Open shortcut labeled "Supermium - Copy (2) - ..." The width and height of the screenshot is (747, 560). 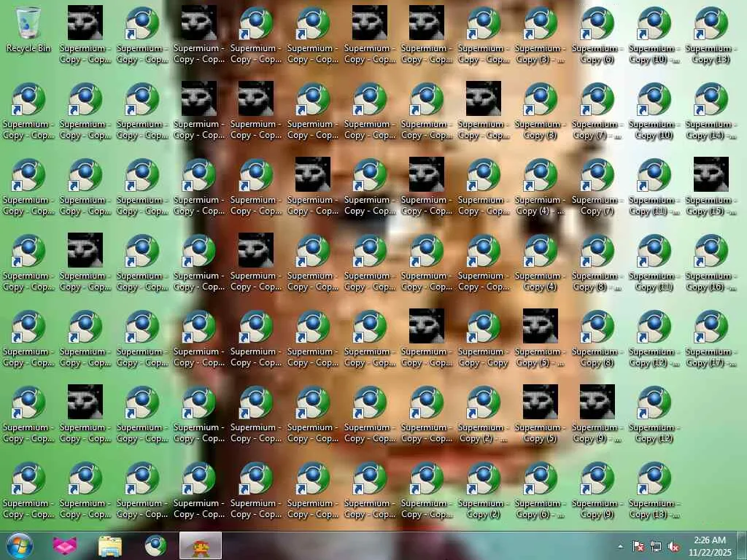[483, 413]
